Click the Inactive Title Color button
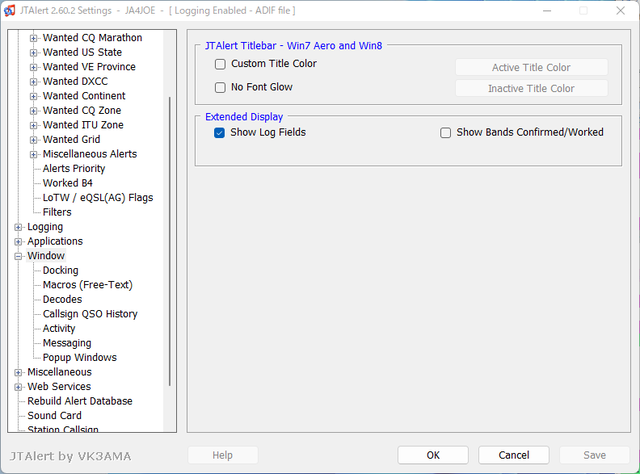The height and width of the screenshot is (474, 640). tap(531, 88)
